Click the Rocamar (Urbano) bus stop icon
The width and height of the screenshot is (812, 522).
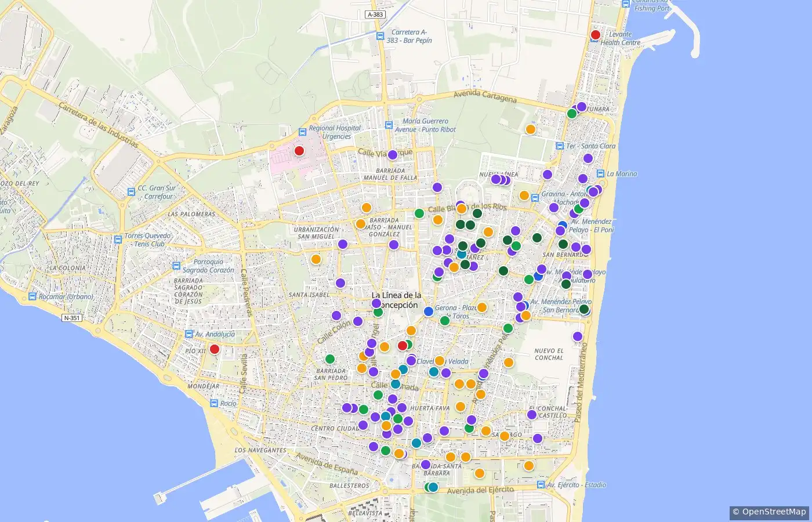click(x=32, y=296)
